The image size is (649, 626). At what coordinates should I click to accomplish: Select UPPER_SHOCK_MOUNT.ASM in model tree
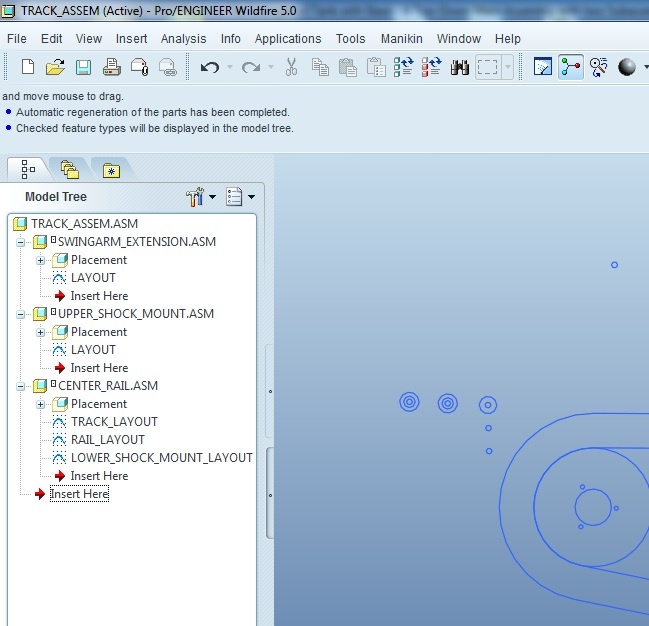136,314
